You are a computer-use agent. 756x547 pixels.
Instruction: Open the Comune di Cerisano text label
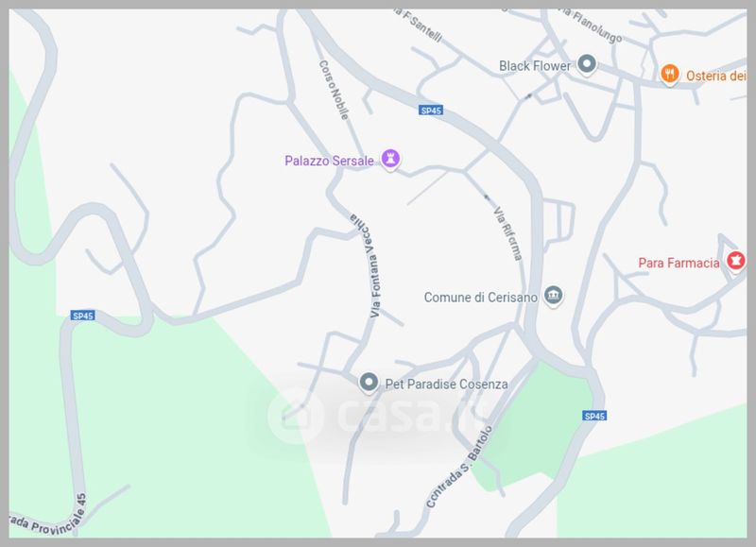pos(481,298)
